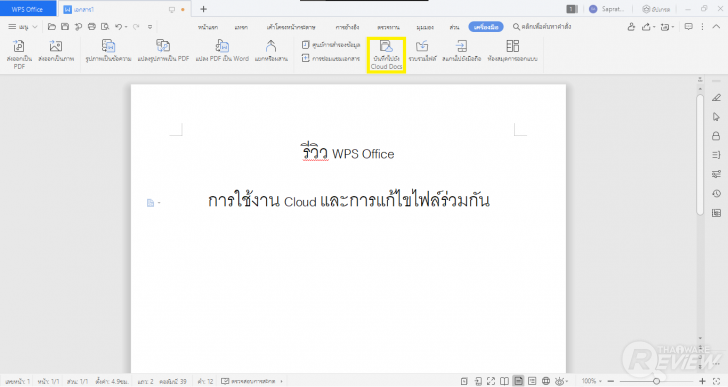Click the zoom in plus button
Image resolution: width=728 pixels, height=387 pixels.
pos(702,381)
